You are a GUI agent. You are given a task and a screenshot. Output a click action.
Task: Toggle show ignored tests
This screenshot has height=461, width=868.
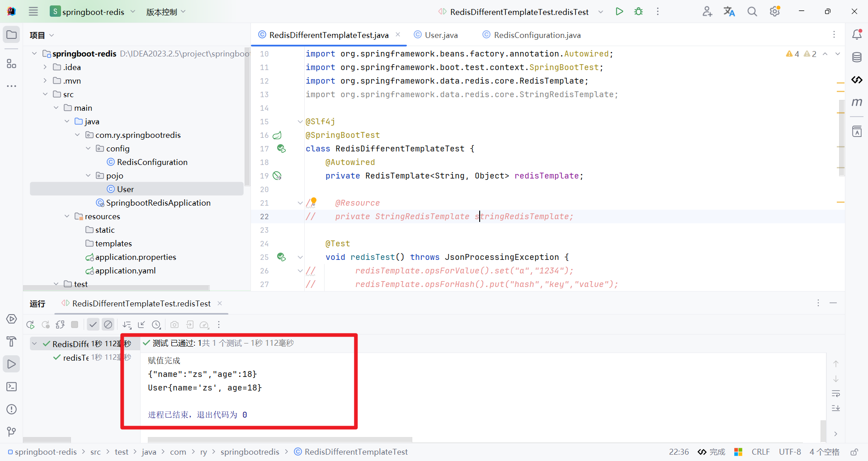click(108, 325)
